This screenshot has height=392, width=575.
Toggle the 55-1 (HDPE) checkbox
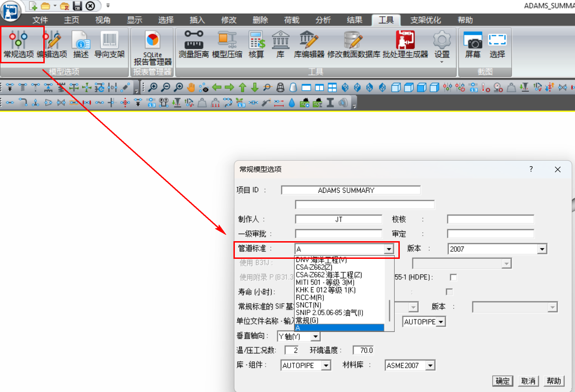(453, 277)
